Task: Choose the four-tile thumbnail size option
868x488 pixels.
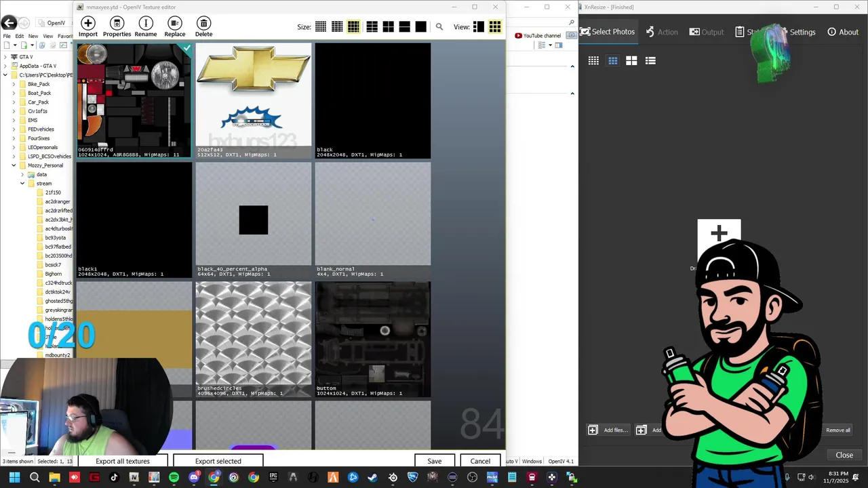Action: (388, 27)
